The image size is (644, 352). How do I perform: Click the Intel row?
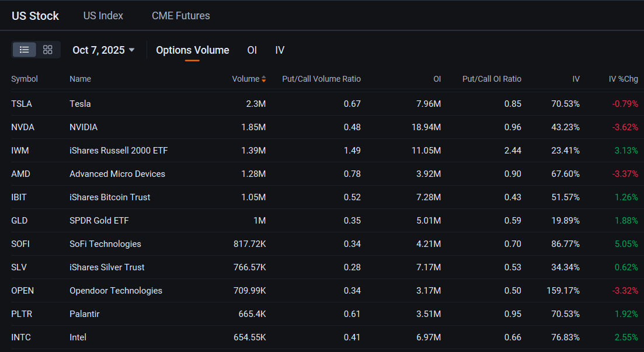[x=325, y=337]
